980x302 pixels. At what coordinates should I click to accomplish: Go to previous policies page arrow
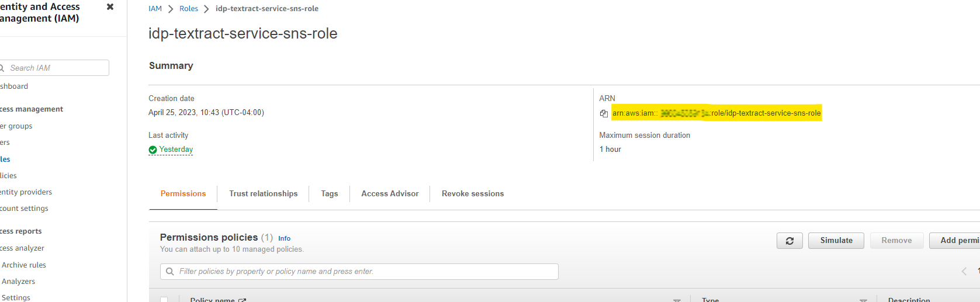point(964,271)
